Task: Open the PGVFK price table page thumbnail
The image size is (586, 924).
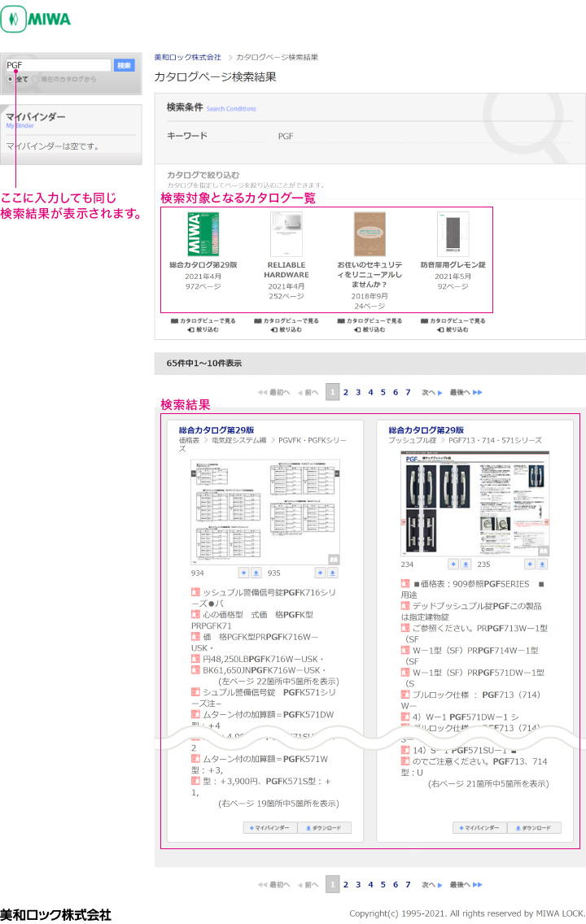Action: coord(265,512)
